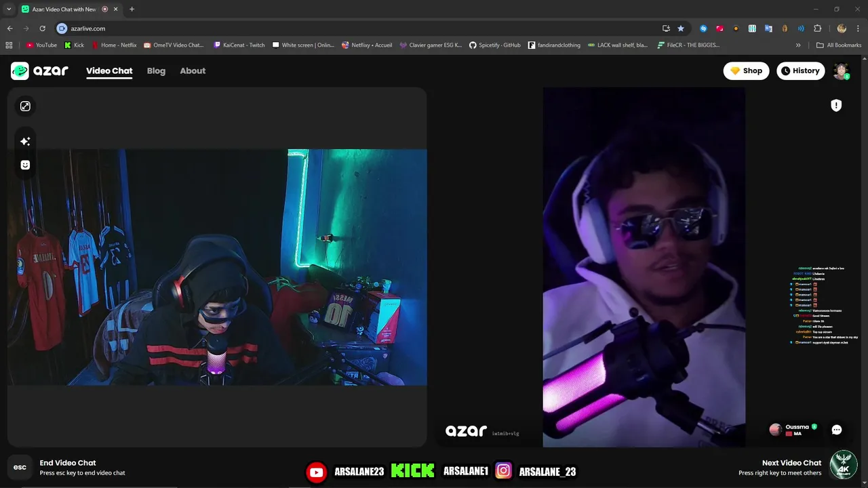The width and height of the screenshot is (868, 488).
Task: Bookmark this page with star icon
Action: (680, 28)
